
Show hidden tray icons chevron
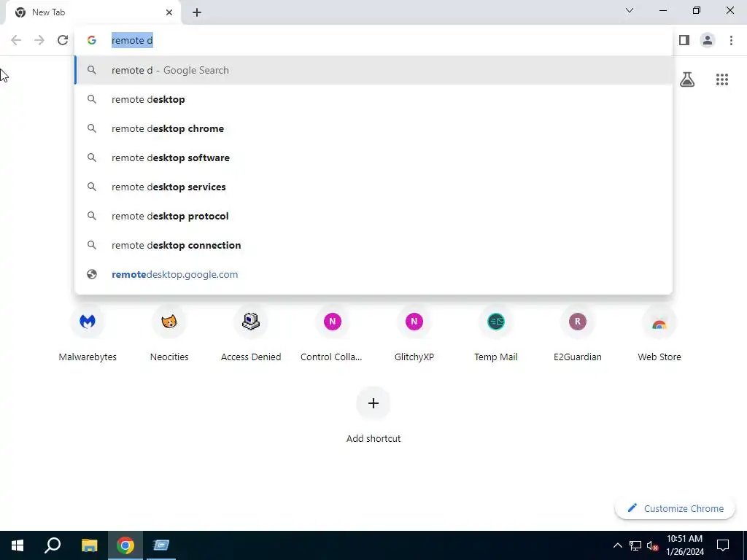(617, 545)
